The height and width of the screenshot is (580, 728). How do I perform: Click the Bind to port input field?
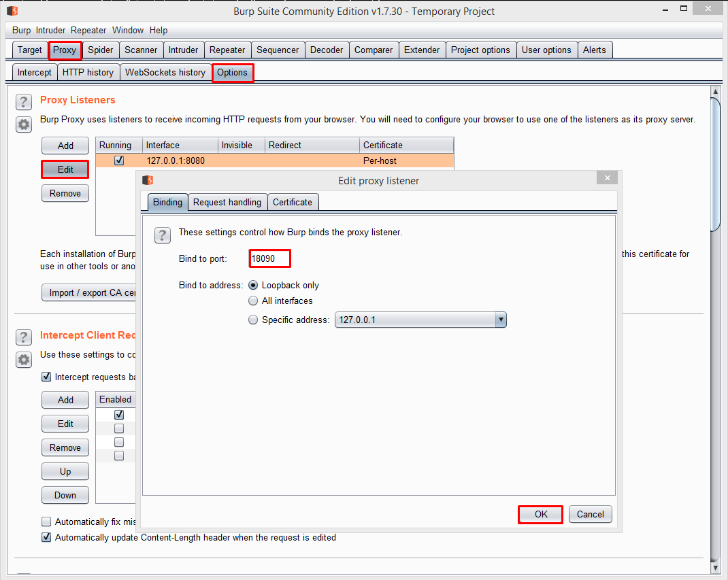(x=269, y=258)
